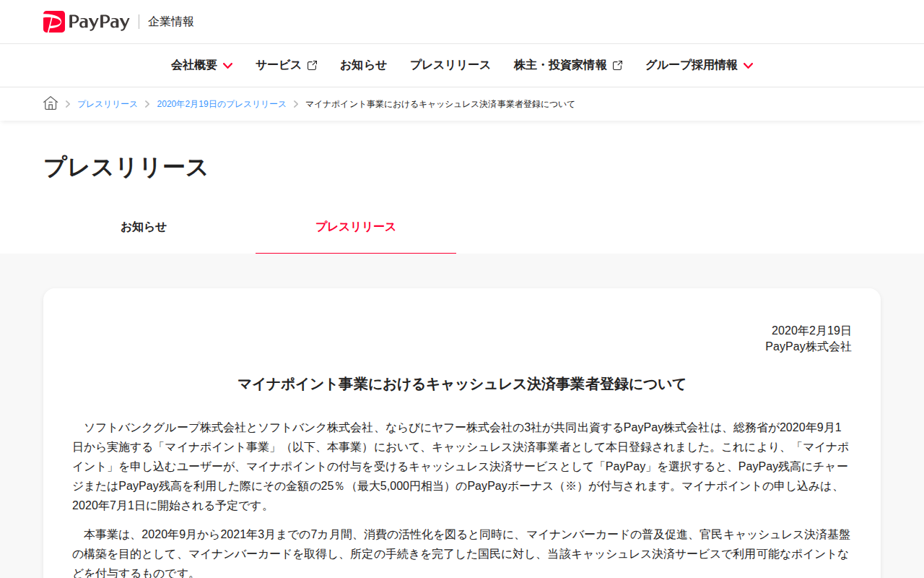The width and height of the screenshot is (924, 578).
Task: Click the date 2020年2月19日
Action: [x=811, y=330]
